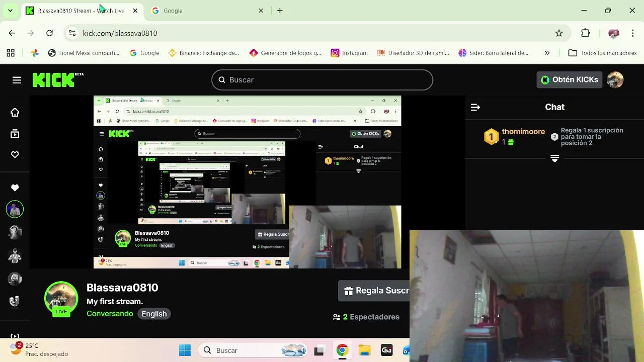This screenshot has height=362, width=644.
Task: Expand the chat leaderboard chevron
Action: (x=554, y=158)
